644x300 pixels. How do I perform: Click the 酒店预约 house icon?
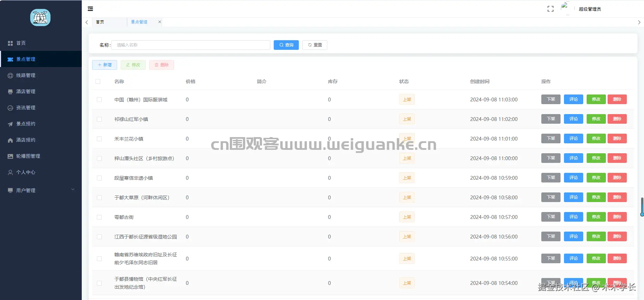pos(10,140)
